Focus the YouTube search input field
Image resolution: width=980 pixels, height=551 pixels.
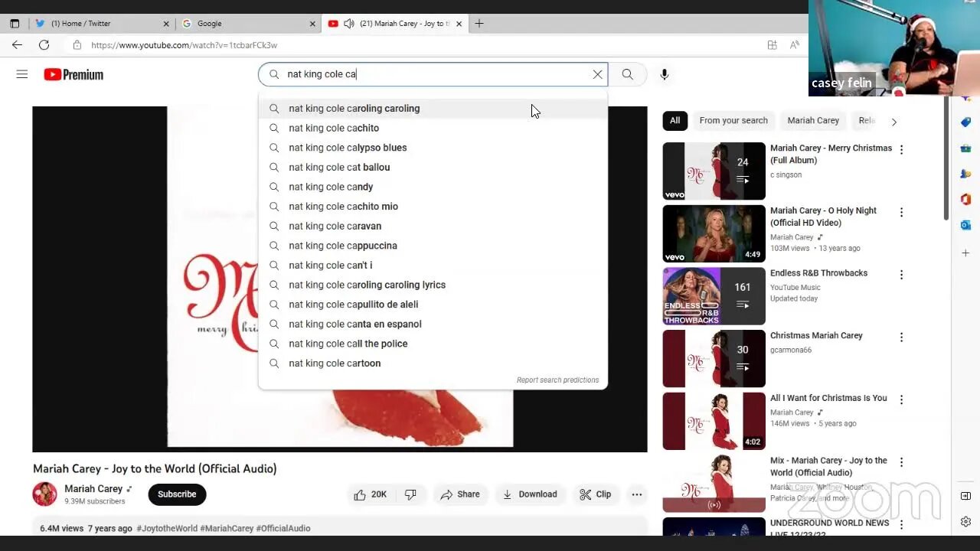(433, 74)
